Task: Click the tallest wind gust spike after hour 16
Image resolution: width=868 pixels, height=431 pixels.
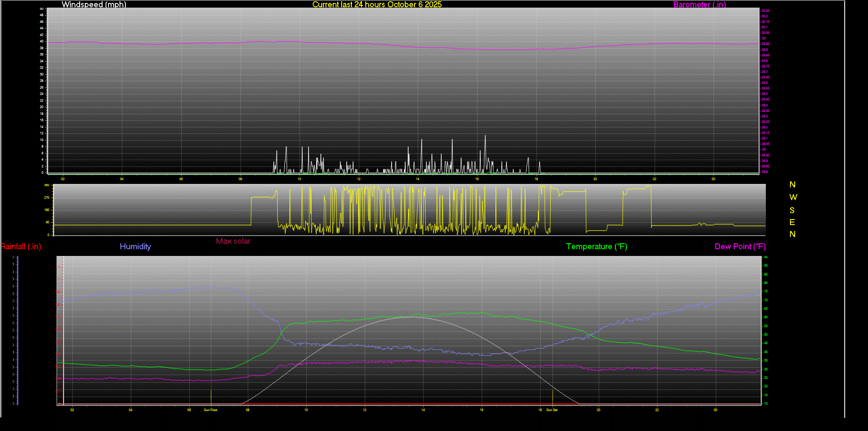Action: (485, 136)
